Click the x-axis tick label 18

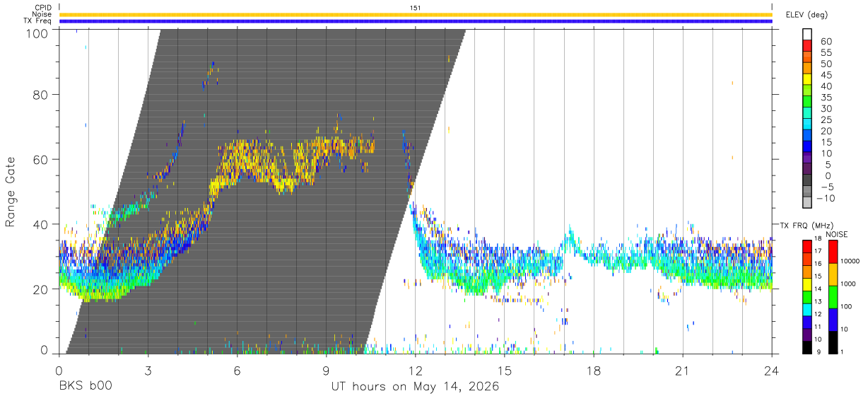594,370
